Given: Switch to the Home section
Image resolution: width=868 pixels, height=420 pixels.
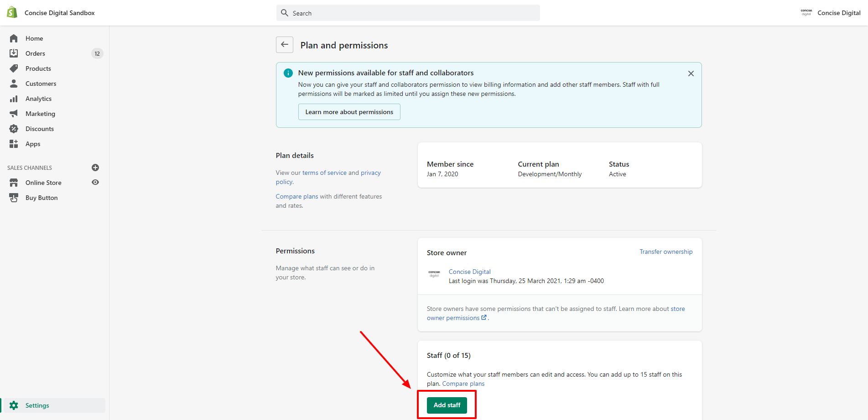Looking at the screenshot, I should pyautogui.click(x=14, y=38).
